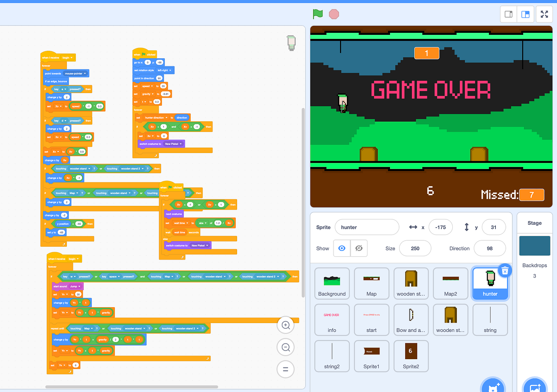
Task: Click the sprite name field showing hunter
Action: tap(367, 227)
